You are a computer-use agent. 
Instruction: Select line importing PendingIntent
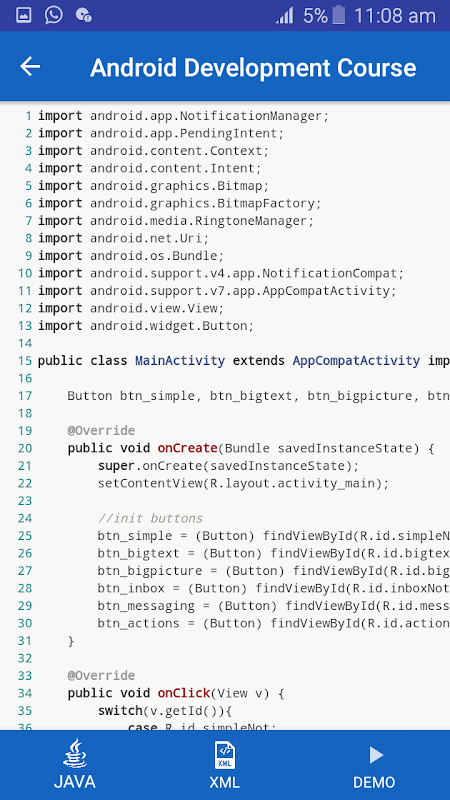(x=161, y=133)
